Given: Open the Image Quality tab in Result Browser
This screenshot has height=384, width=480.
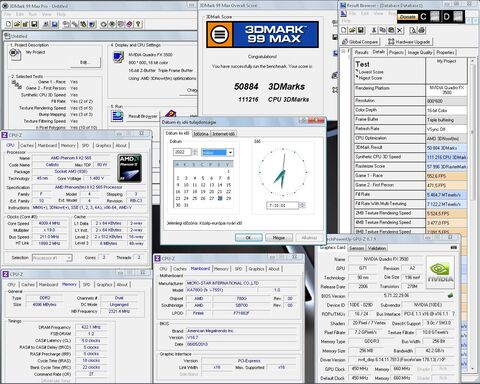Looking at the screenshot, I should point(420,52).
